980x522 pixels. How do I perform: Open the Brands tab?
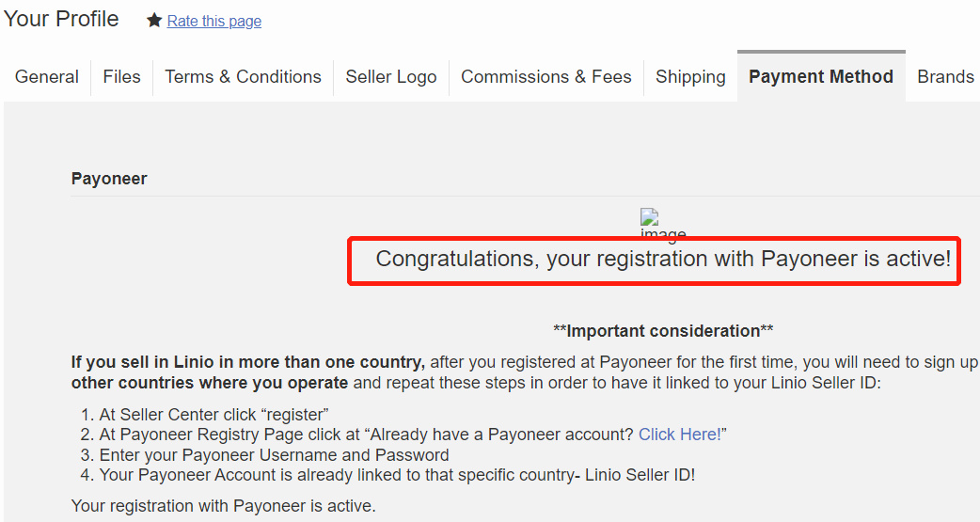(x=945, y=77)
